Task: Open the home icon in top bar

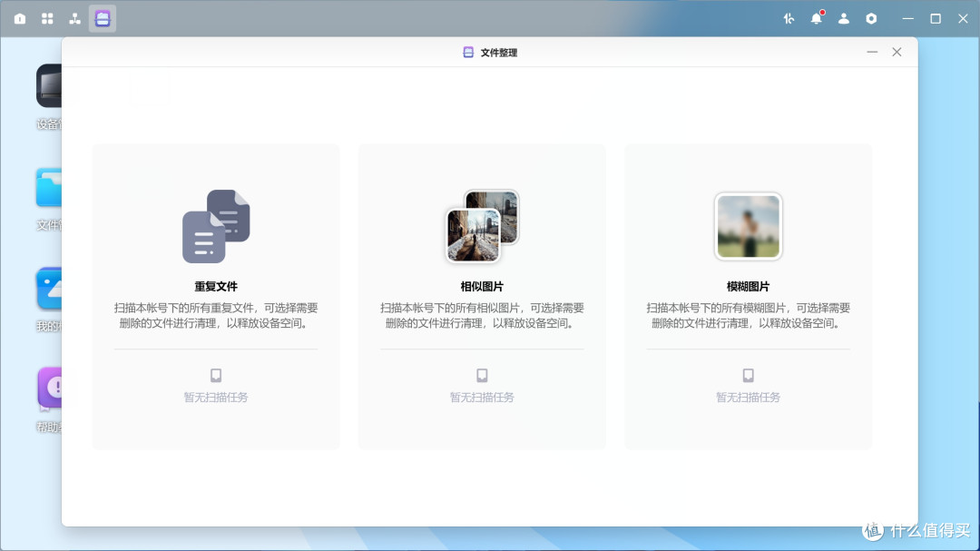Action: point(20,19)
